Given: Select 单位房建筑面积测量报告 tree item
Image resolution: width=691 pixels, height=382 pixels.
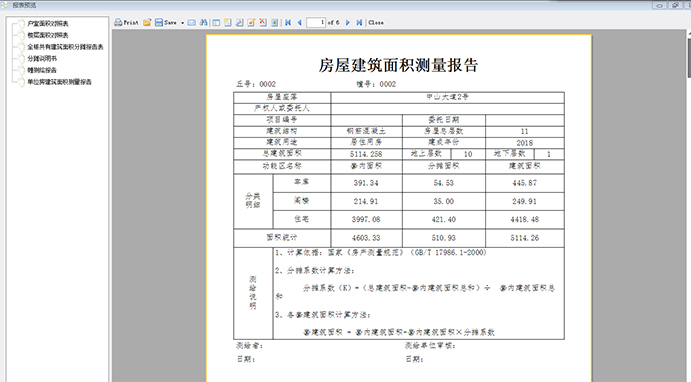Looking at the screenshot, I should click(59, 82).
